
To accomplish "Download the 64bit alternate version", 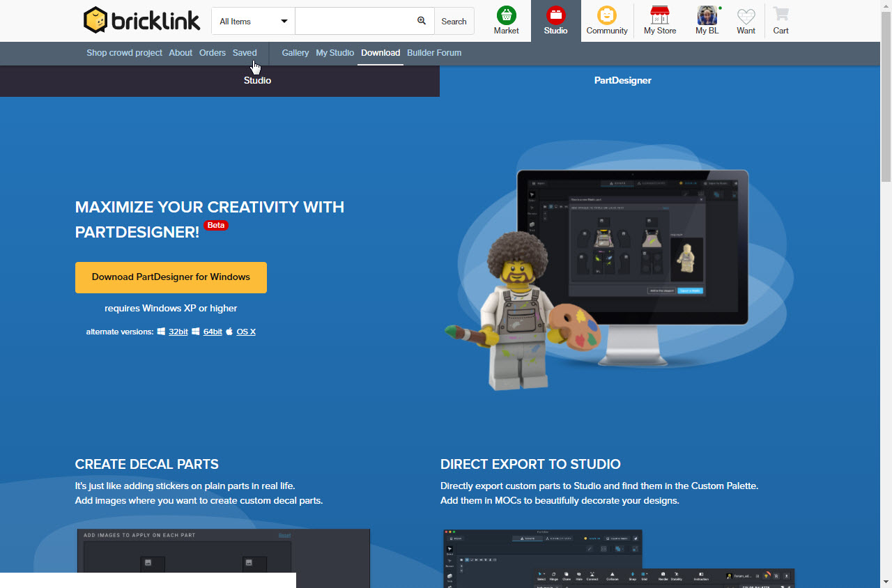I will pyautogui.click(x=213, y=332).
